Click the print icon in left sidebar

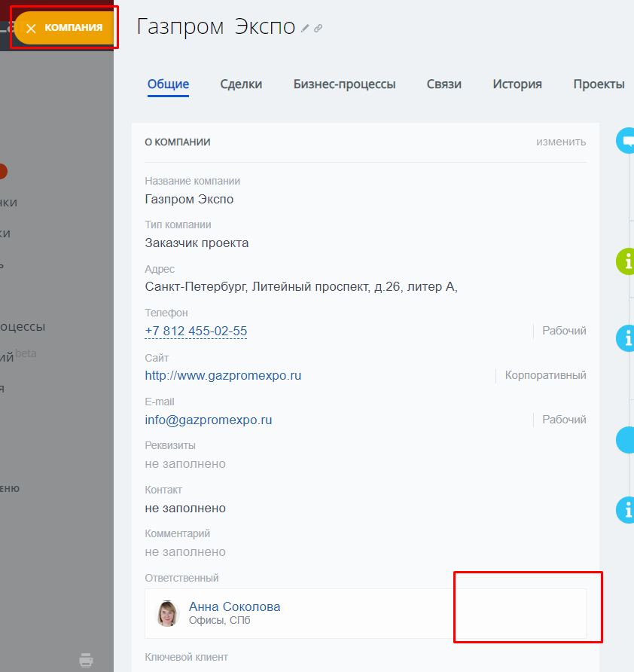[x=86, y=660]
